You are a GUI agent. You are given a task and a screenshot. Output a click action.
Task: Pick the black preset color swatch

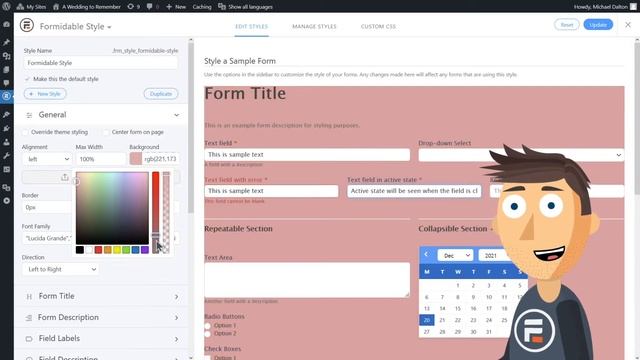pos(80,249)
